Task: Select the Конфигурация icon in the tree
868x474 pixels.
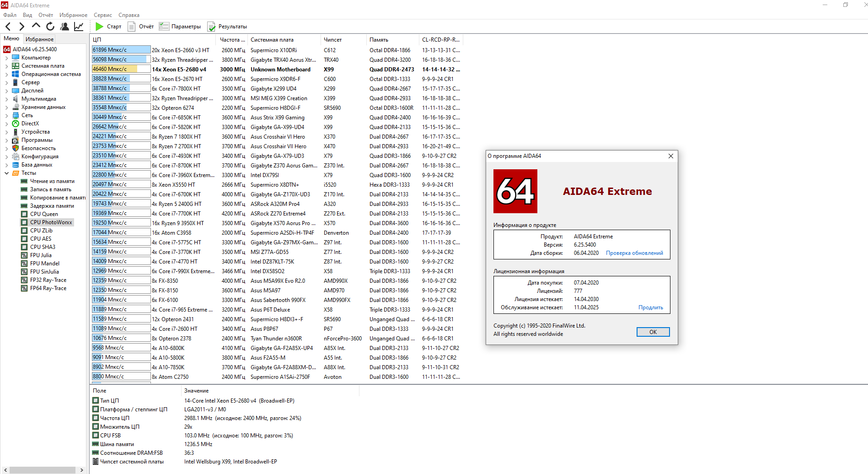Action: pos(16,156)
